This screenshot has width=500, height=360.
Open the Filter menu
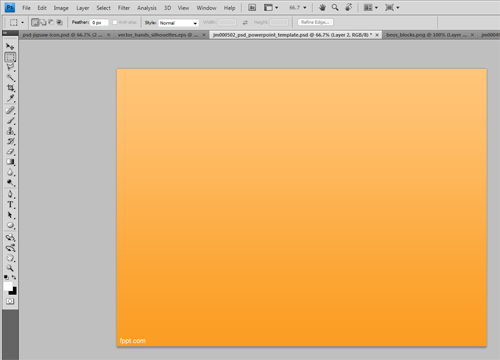point(124,8)
